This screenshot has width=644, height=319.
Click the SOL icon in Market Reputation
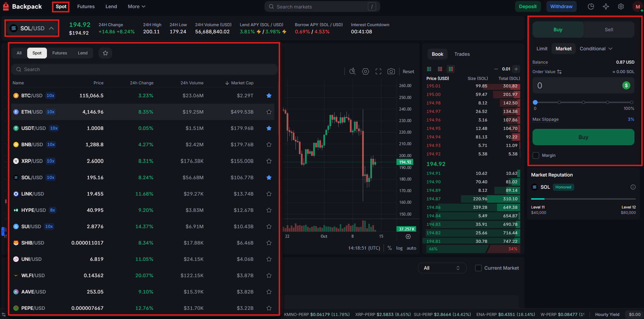535,187
